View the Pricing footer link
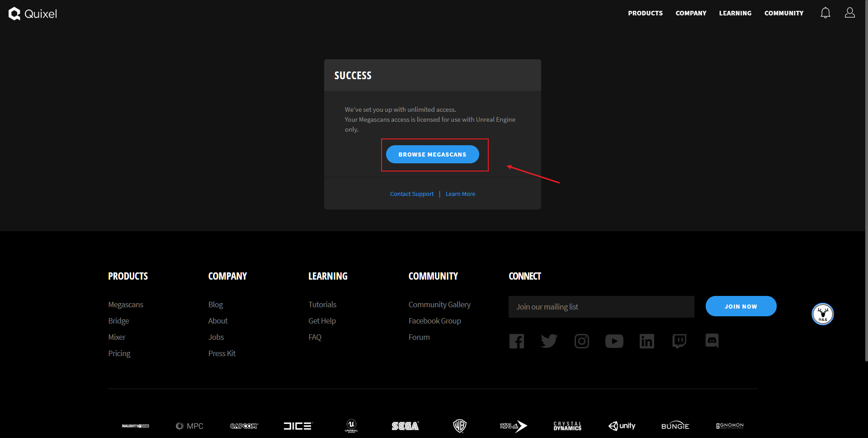Viewport: 868px width, 438px height. coord(119,353)
